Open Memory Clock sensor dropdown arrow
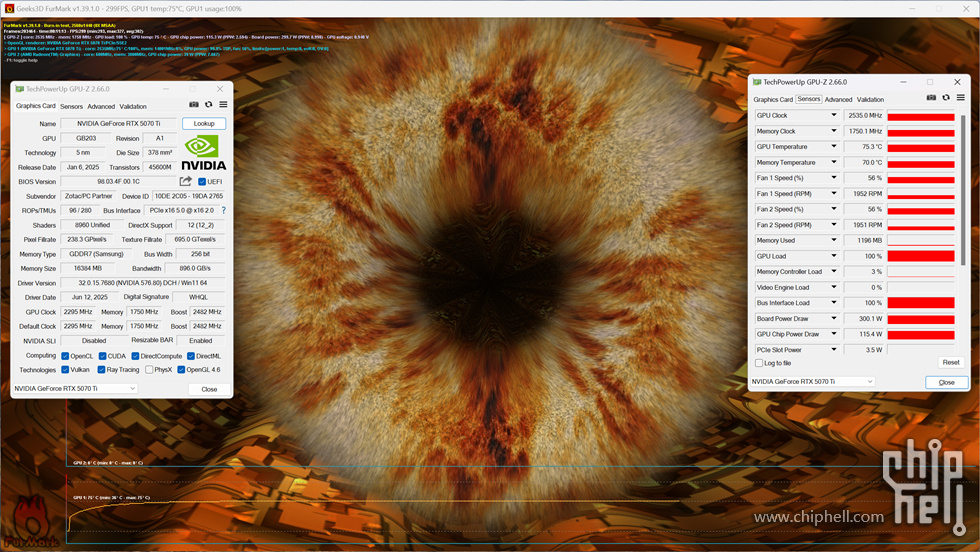Image resolution: width=980 pixels, height=552 pixels. 833,131
